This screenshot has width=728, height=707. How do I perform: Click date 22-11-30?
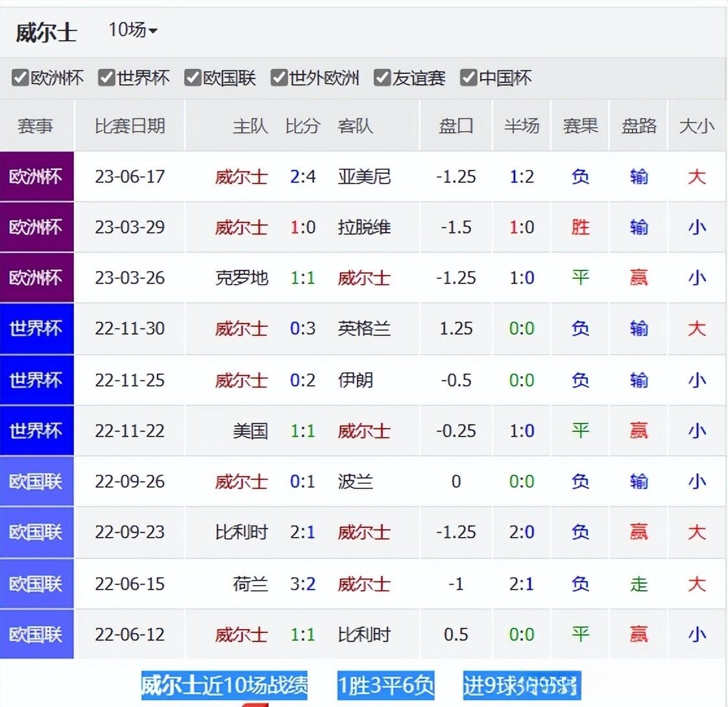point(130,328)
